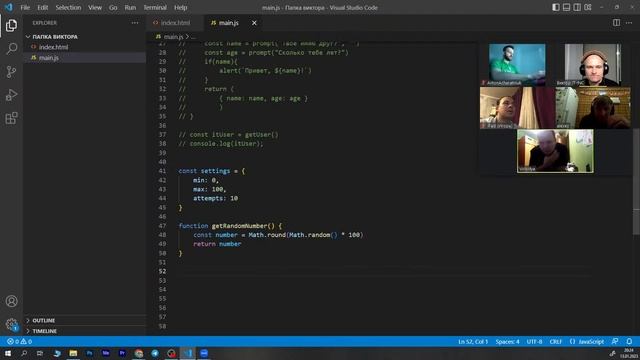640x360 pixels.
Task: Open the Search view in activity bar
Action: click(11, 49)
